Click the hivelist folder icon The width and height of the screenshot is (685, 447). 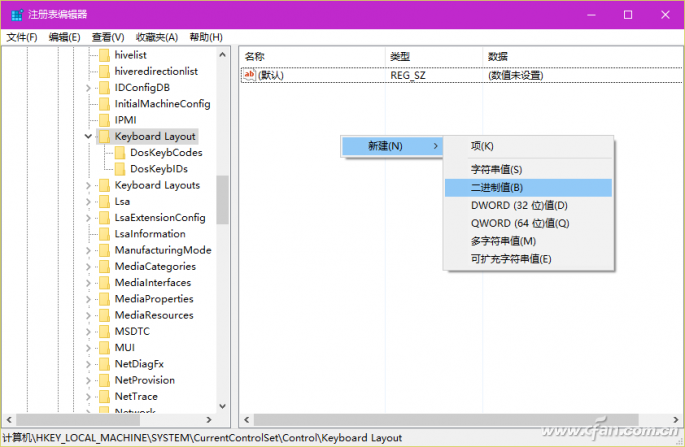pos(104,55)
